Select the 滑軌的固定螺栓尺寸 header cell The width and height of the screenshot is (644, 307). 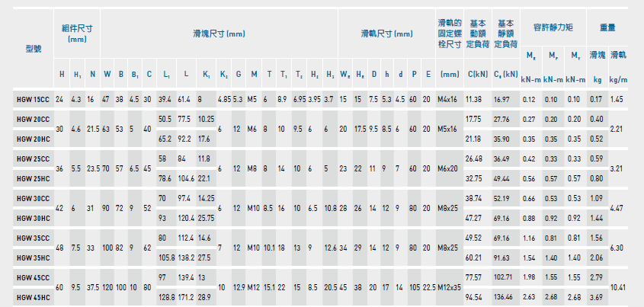coord(449,34)
